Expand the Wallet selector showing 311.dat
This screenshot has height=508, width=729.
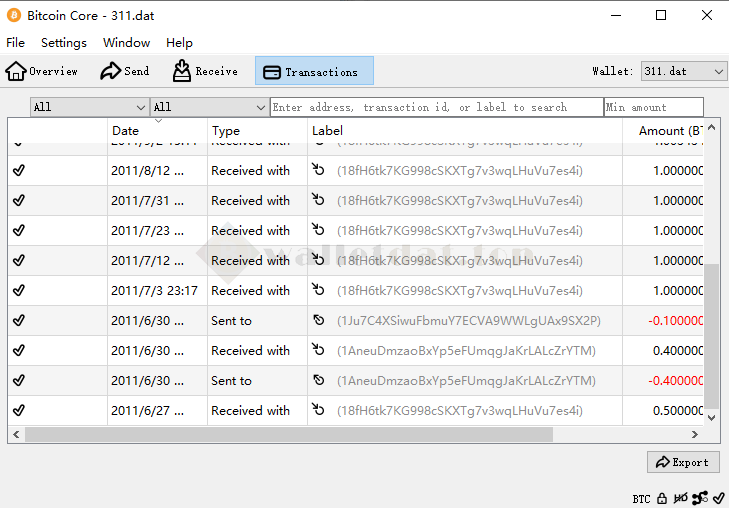point(684,71)
